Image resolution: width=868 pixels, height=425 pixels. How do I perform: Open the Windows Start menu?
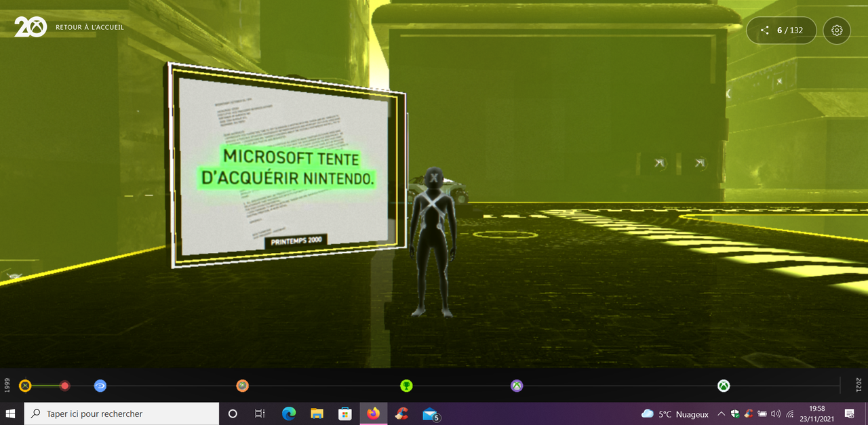(x=12, y=413)
